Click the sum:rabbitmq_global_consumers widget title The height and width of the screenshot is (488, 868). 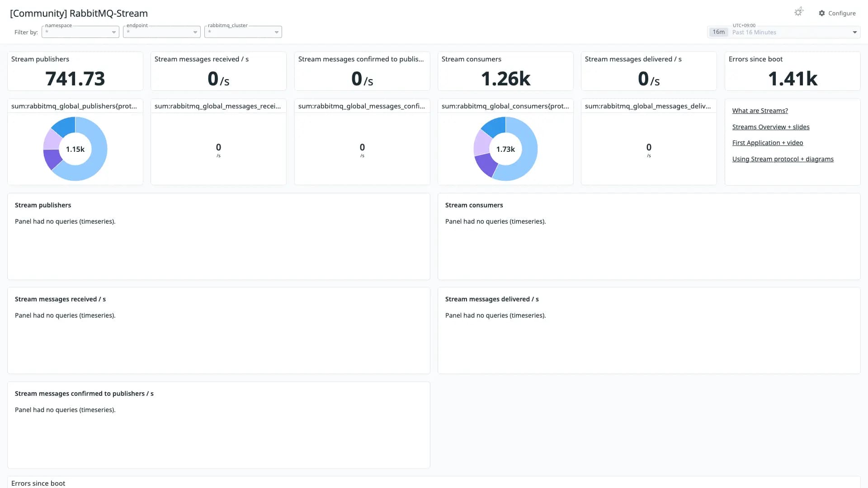point(505,106)
